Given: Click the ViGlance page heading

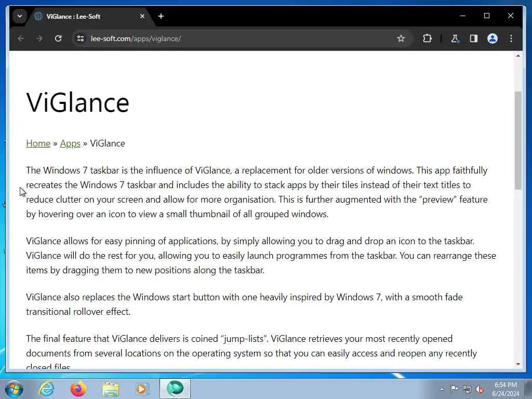Looking at the screenshot, I should coord(78,102).
